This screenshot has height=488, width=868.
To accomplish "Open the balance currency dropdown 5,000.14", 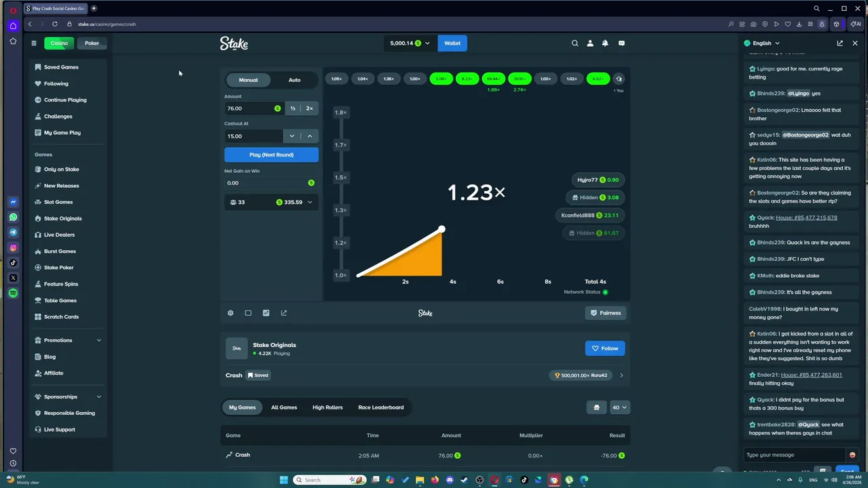I will coord(410,43).
